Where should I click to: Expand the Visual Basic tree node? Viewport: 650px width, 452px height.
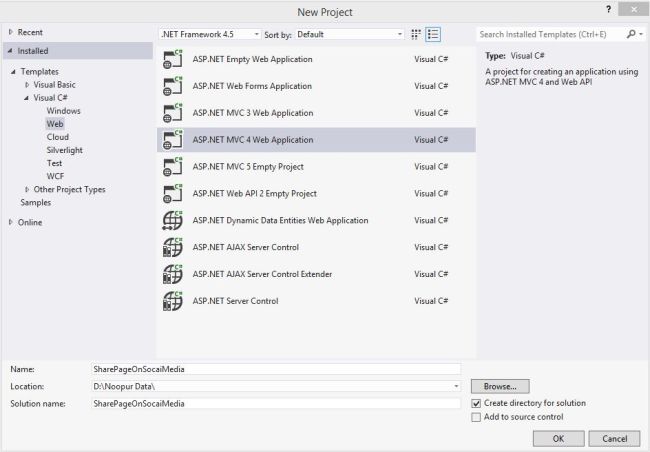pos(27,85)
